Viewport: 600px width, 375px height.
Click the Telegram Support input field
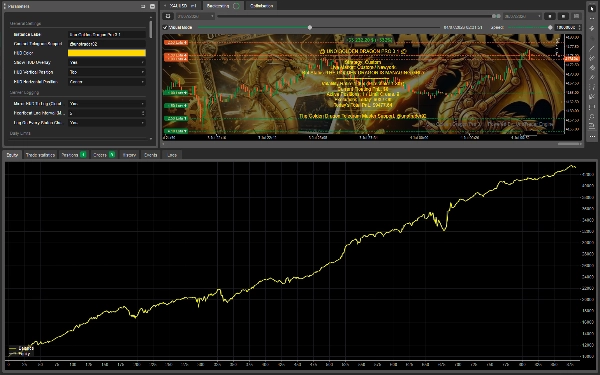[x=107, y=44]
